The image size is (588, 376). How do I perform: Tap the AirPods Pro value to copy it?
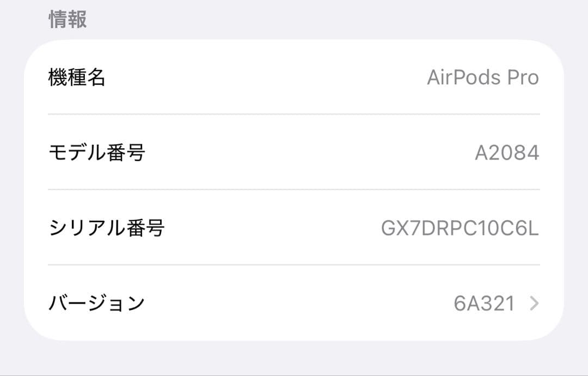tap(483, 78)
